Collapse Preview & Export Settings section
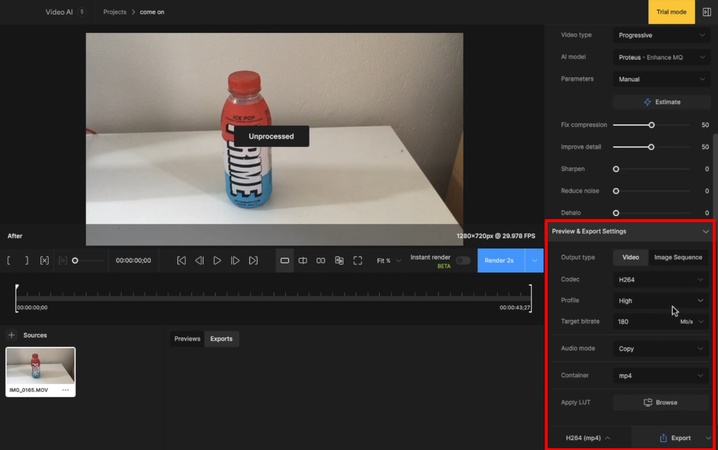Image resolution: width=718 pixels, height=450 pixels. pyautogui.click(x=706, y=232)
